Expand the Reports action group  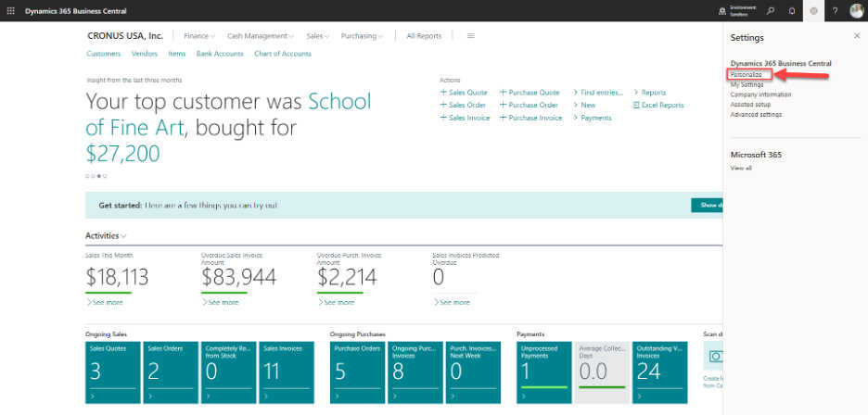pyautogui.click(x=650, y=93)
